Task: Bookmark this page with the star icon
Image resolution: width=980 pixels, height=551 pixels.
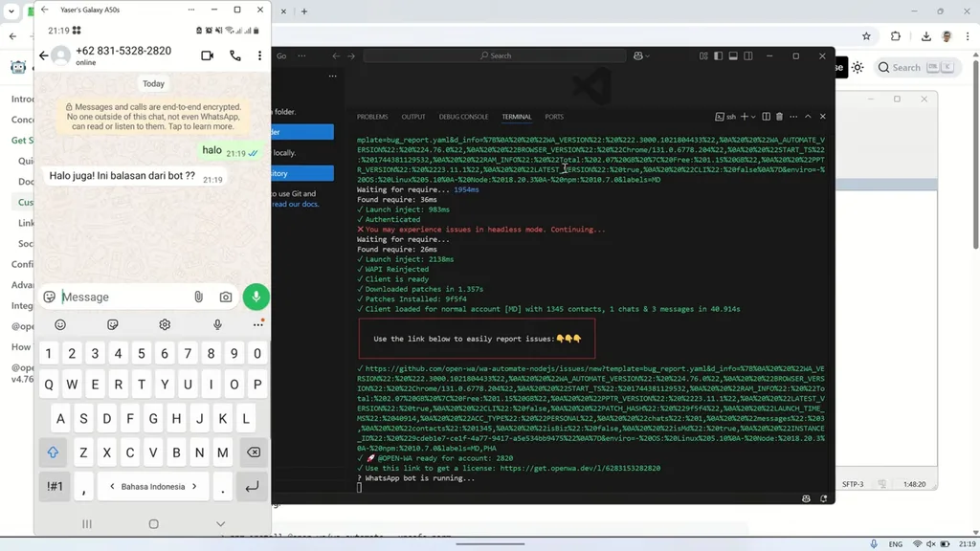Action: [x=866, y=36]
